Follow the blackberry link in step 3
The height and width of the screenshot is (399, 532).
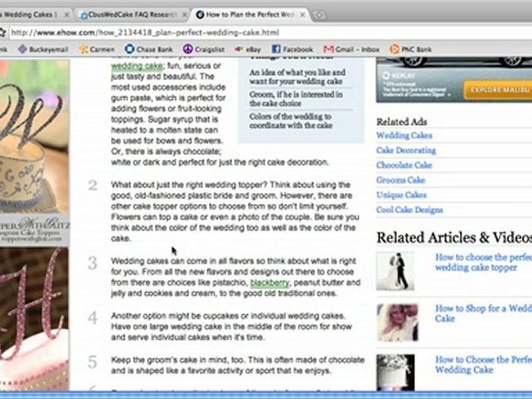tap(270, 283)
